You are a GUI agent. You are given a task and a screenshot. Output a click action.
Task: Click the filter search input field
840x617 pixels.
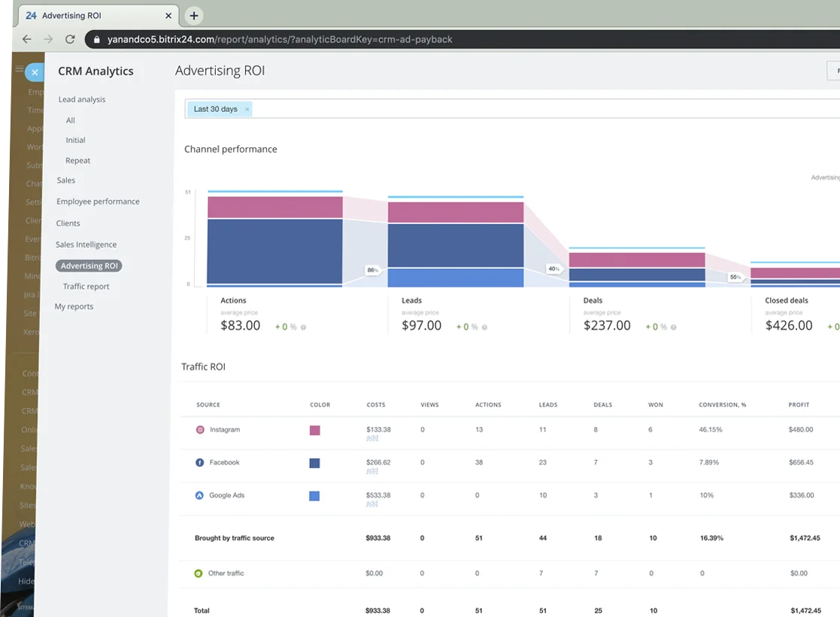click(x=526, y=109)
